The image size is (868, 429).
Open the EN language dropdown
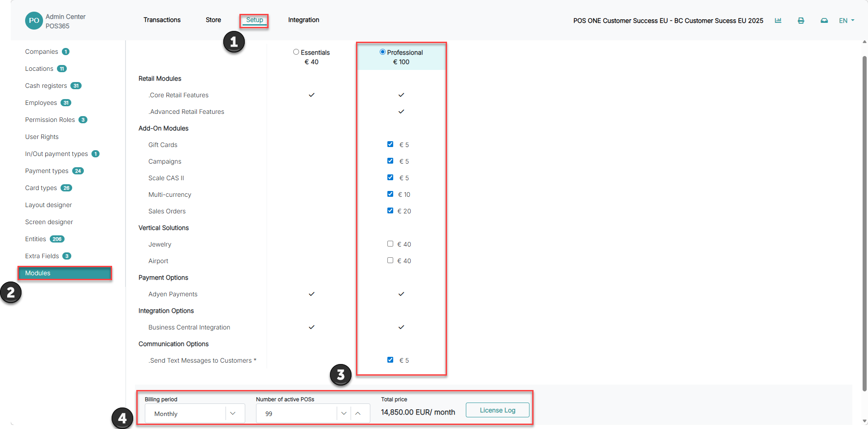(x=846, y=21)
